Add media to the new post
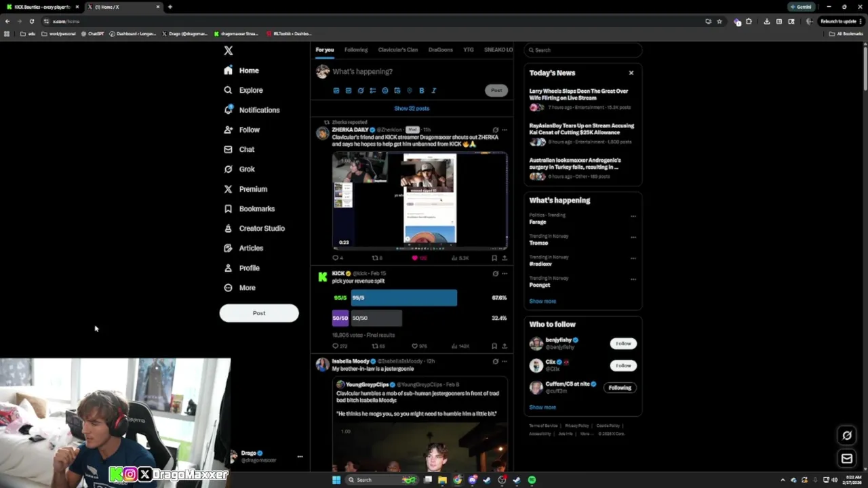 coord(336,90)
